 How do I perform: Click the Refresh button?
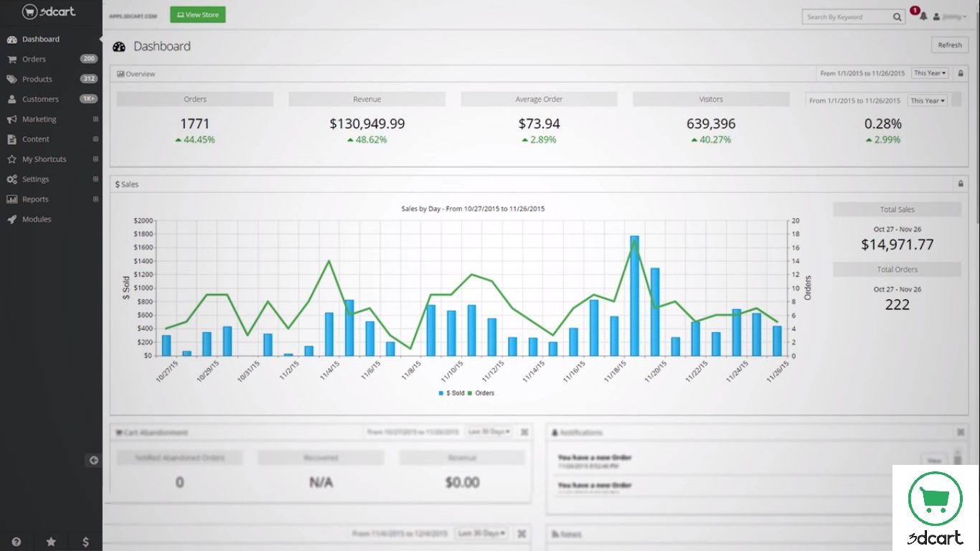tap(949, 44)
